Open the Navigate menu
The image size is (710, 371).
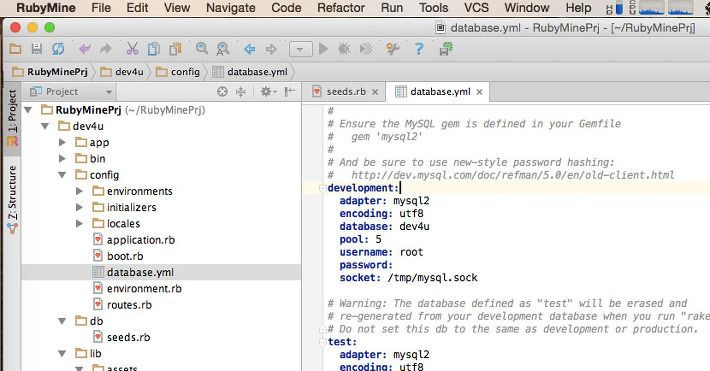point(230,8)
